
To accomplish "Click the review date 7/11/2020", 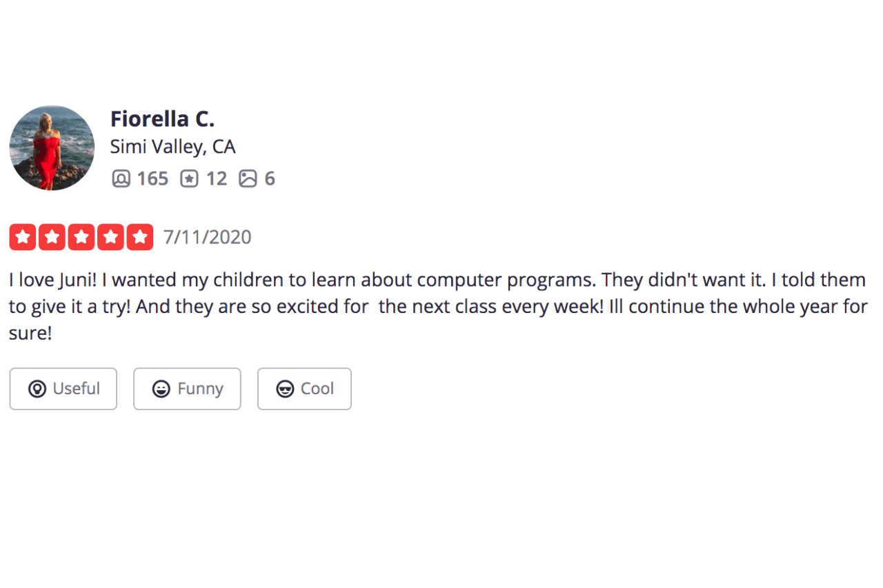I will [207, 236].
